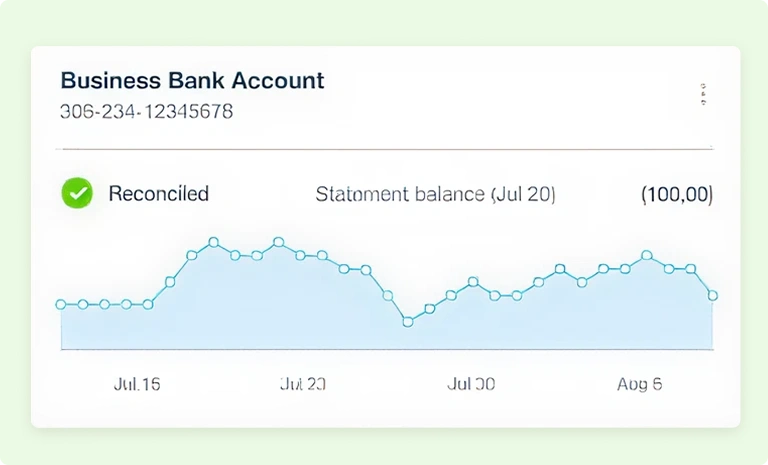Select the second peak data point
The width and height of the screenshot is (768, 465).
pos(279,242)
